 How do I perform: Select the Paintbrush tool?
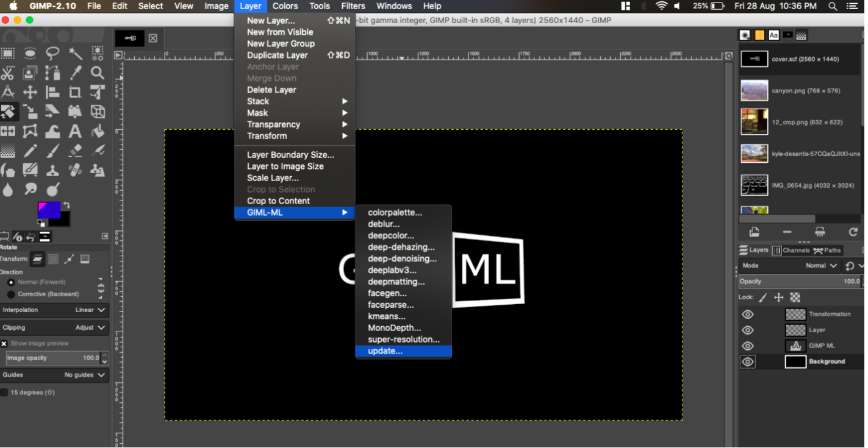click(52, 152)
